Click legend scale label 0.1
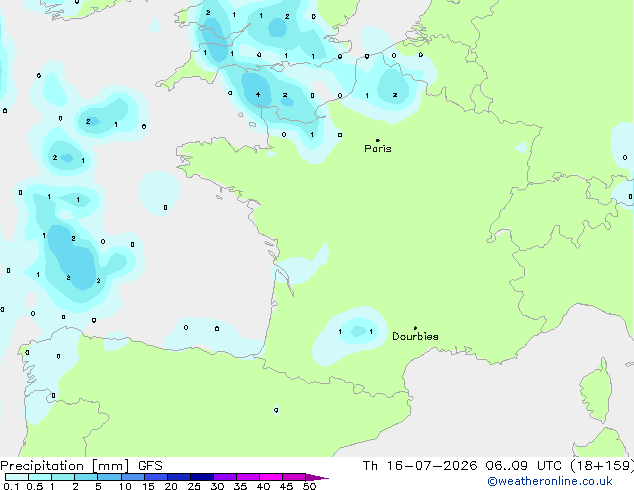Viewport: 634px width, 490px height. pos(11,486)
